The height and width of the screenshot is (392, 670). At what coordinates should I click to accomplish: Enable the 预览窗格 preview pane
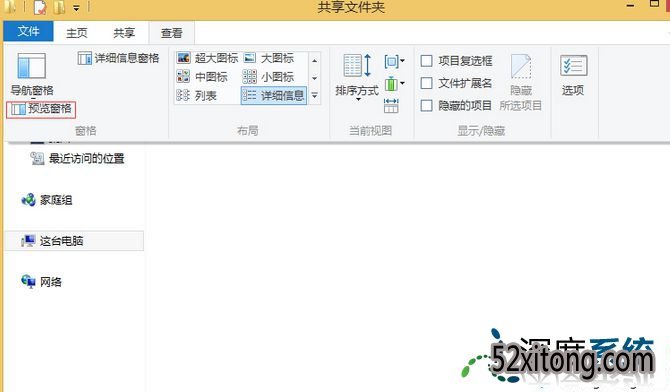[41, 109]
